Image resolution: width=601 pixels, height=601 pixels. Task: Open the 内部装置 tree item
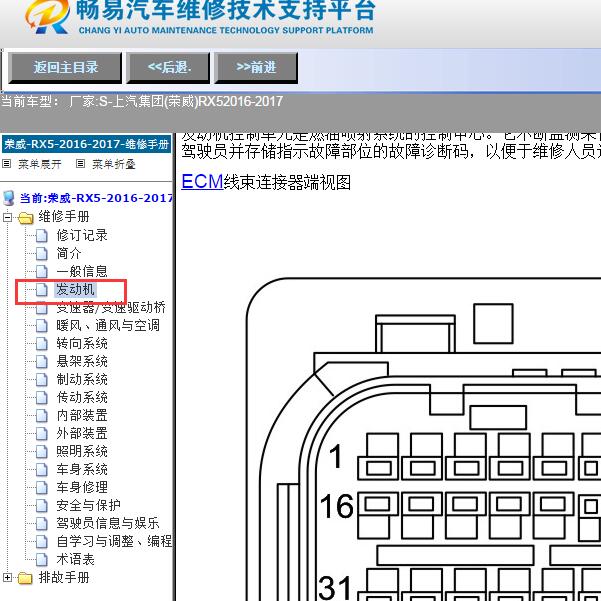[82, 415]
